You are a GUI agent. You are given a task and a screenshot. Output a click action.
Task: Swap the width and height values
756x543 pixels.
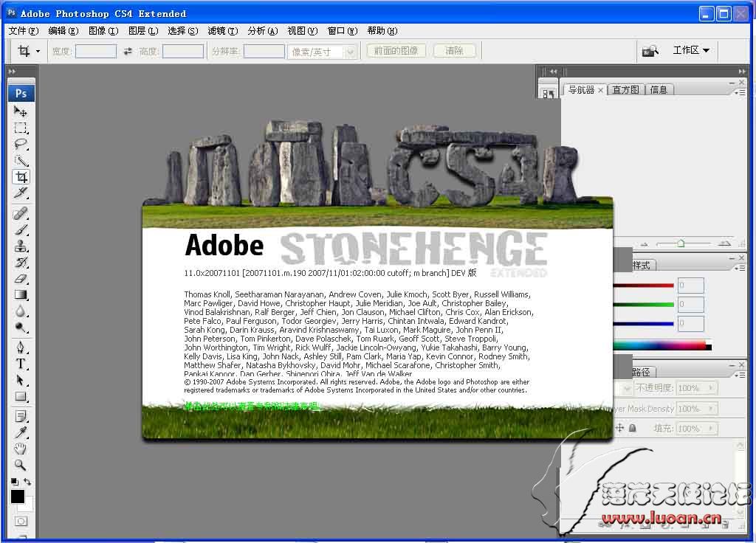[128, 51]
